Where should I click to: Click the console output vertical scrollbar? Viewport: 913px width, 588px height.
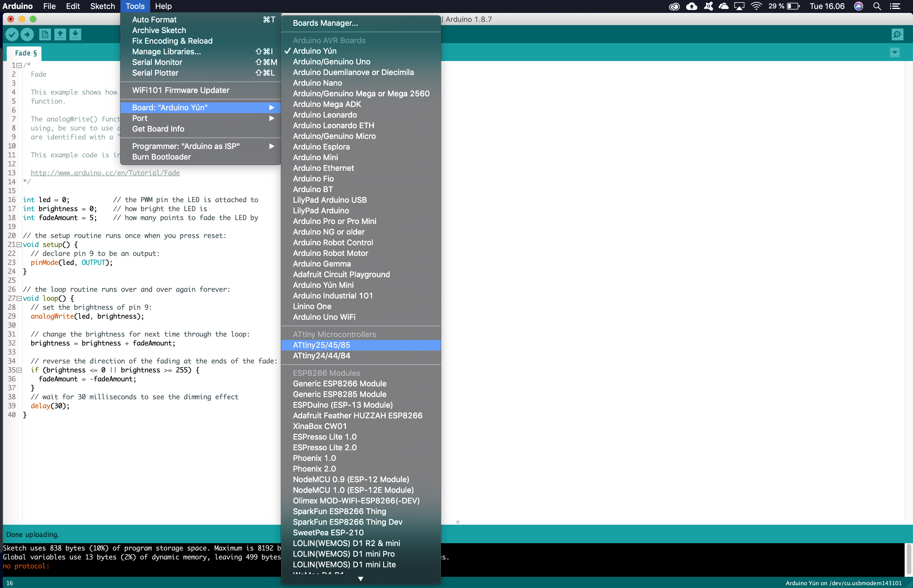(x=909, y=559)
